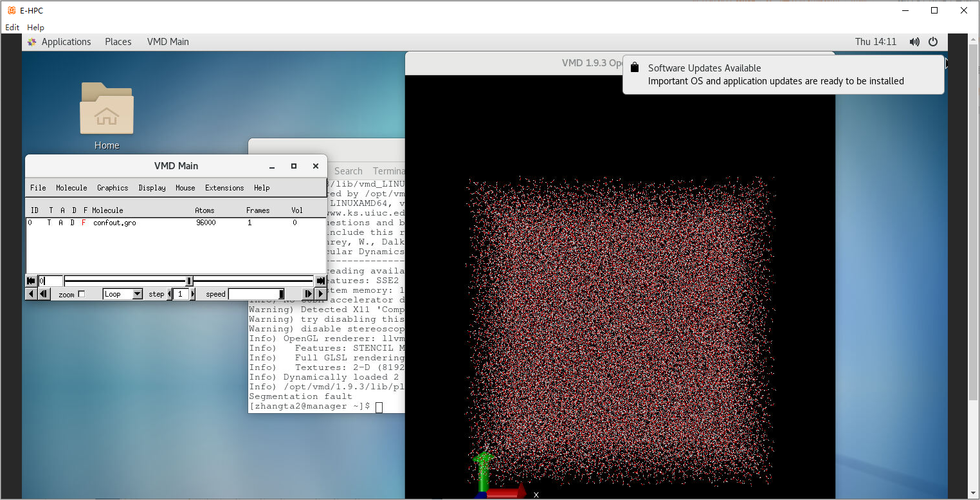Open the volume speaker icon
This screenshot has height=500, width=980.
tap(914, 42)
